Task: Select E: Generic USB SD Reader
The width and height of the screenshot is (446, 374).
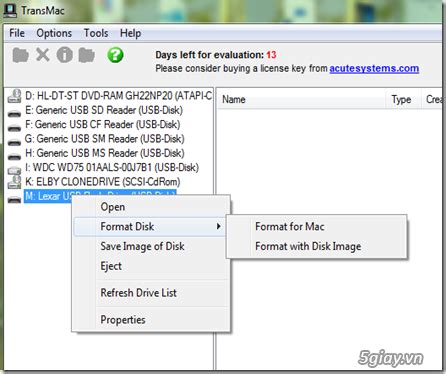Action: click(104, 110)
